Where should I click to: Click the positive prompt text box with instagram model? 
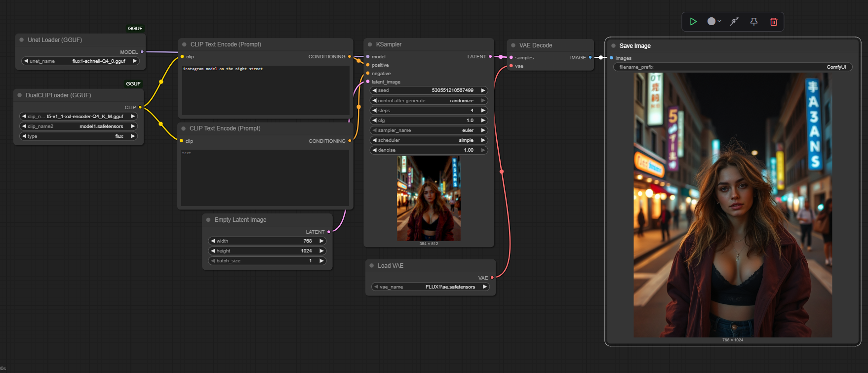(266, 90)
